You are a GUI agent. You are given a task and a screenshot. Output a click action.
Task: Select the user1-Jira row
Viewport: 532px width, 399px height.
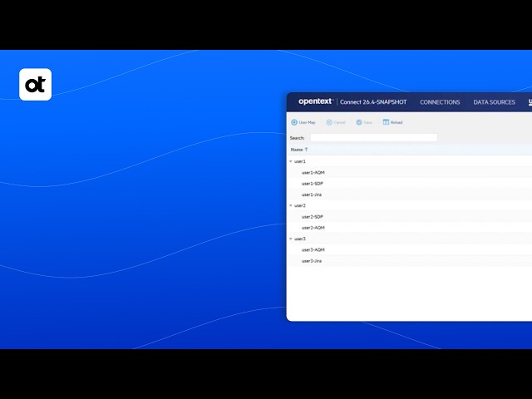pos(409,195)
